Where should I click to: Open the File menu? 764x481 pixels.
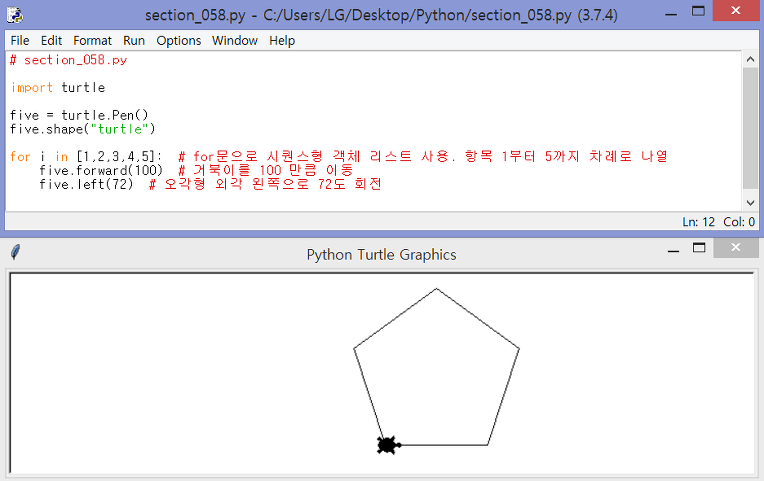[20, 40]
